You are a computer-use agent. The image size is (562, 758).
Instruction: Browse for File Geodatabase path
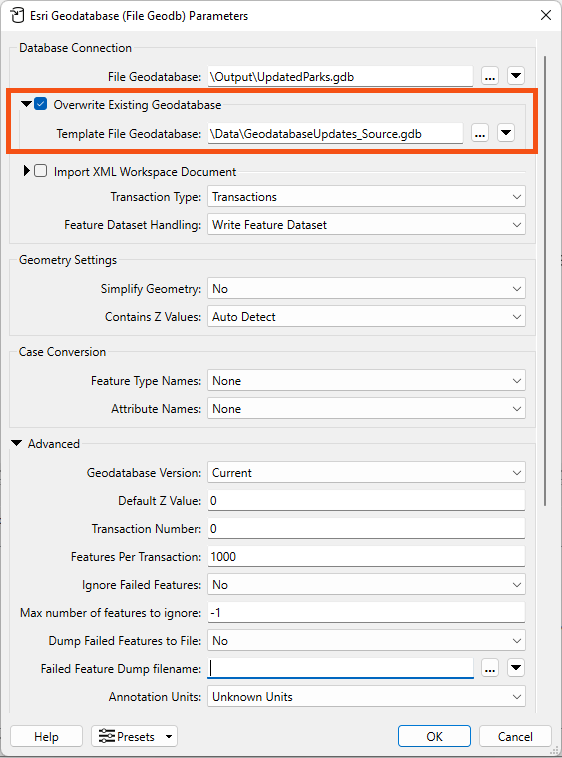click(x=490, y=76)
